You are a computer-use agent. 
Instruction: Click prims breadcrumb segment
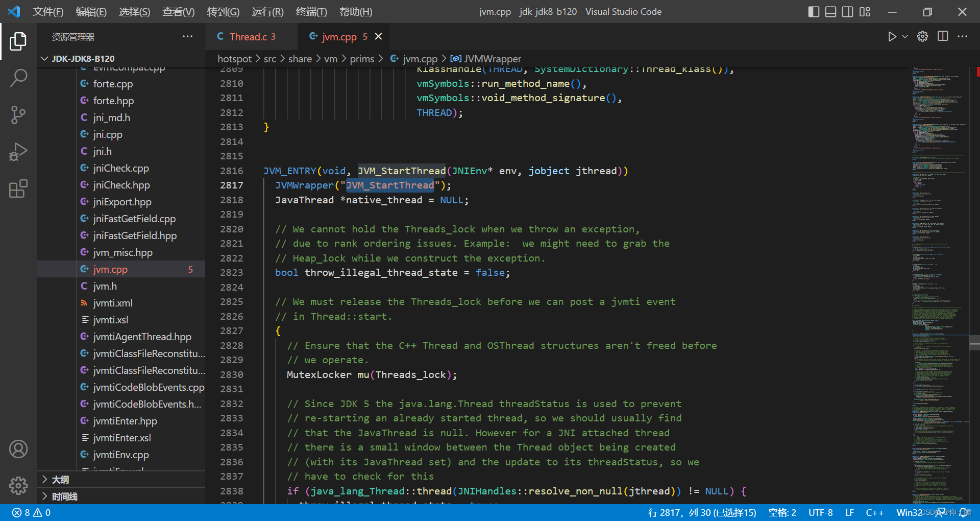click(362, 59)
